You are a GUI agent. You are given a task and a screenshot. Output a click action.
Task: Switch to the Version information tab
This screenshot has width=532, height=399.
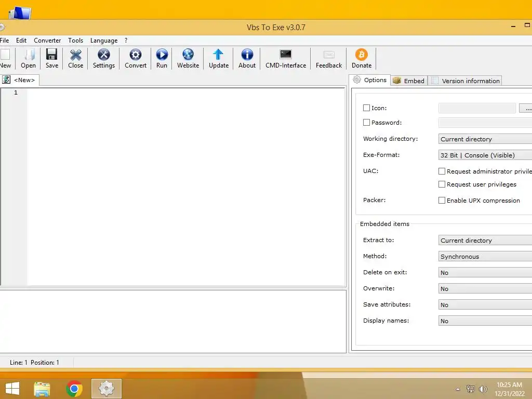click(465, 81)
